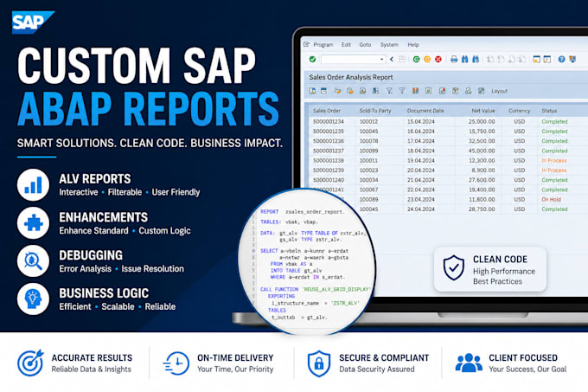This screenshot has height=392, width=588.
Task: Click the Sales Order column header
Action: (x=327, y=111)
